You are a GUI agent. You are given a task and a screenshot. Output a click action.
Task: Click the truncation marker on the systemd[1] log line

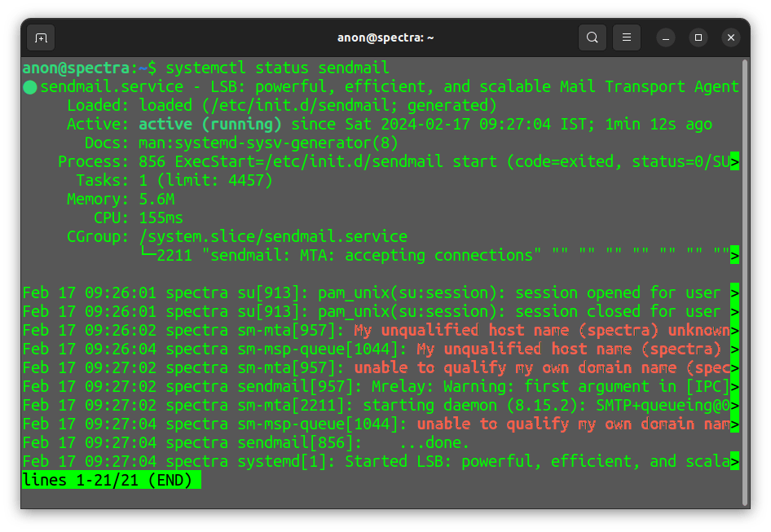[734, 462]
